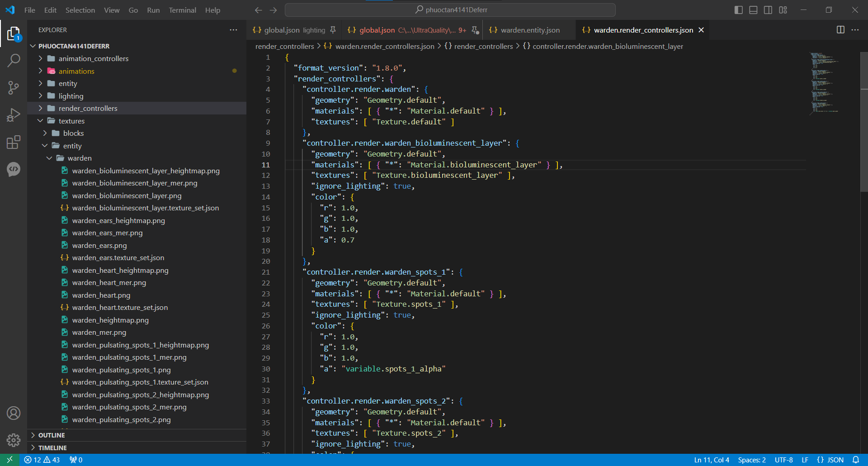Open the Manage gear settings
868x466 pixels.
click(14, 440)
